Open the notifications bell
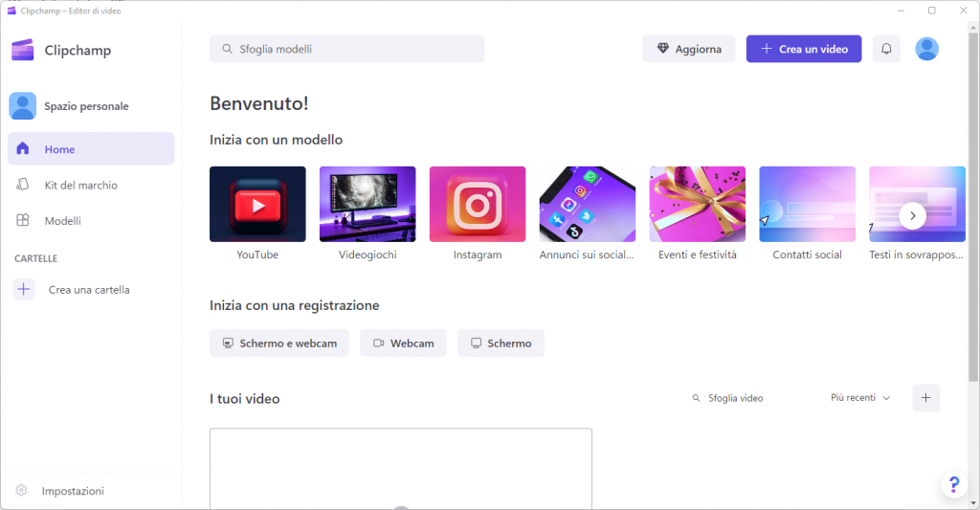Viewport: 980px width, 510px height. pos(886,49)
